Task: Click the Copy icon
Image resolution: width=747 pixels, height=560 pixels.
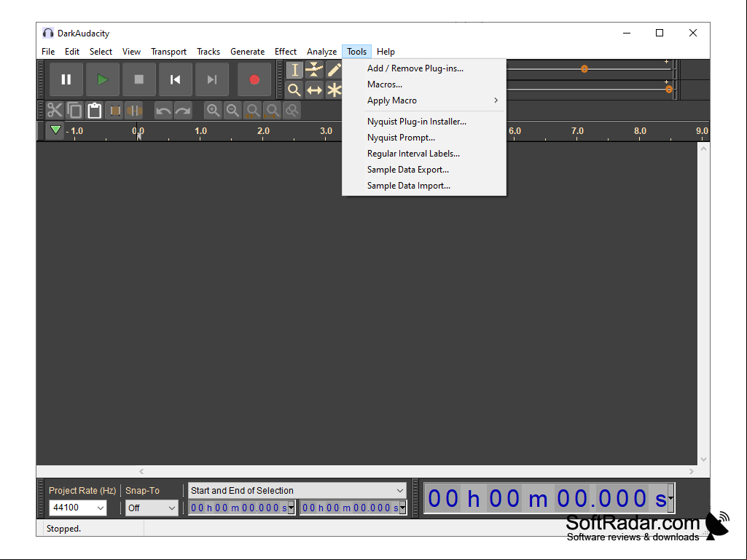Action: pos(75,111)
